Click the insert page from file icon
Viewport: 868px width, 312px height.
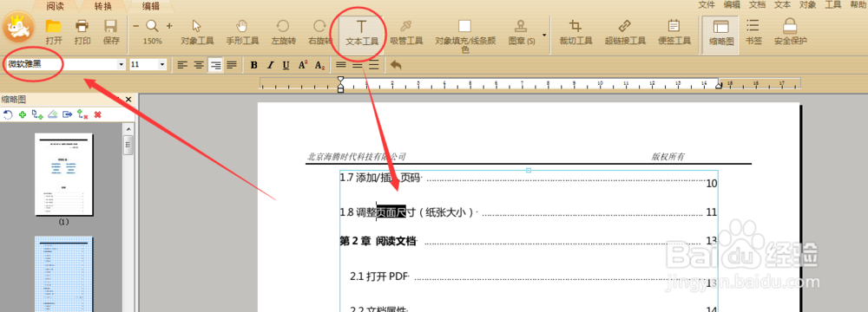(37, 114)
